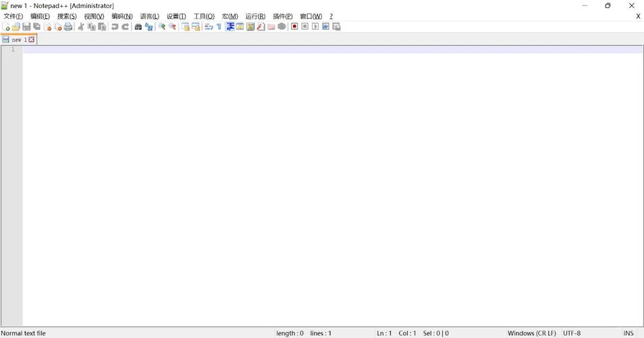Screen dimensions: 644x338
Task: Open the 文件(F) menu
Action: tap(13, 16)
